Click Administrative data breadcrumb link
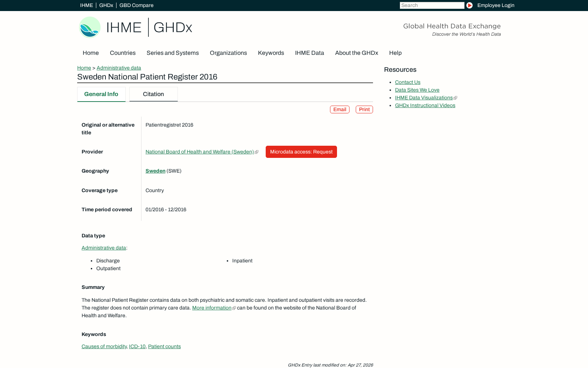The image size is (588, 368). (x=119, y=68)
